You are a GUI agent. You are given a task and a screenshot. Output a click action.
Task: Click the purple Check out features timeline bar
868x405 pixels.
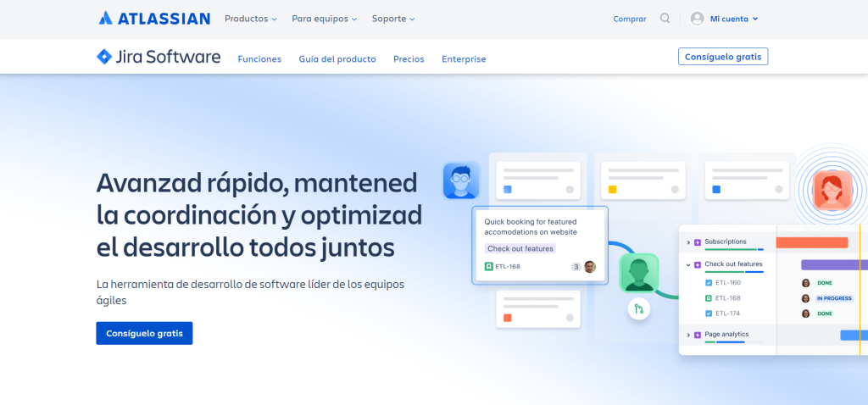[x=834, y=265]
